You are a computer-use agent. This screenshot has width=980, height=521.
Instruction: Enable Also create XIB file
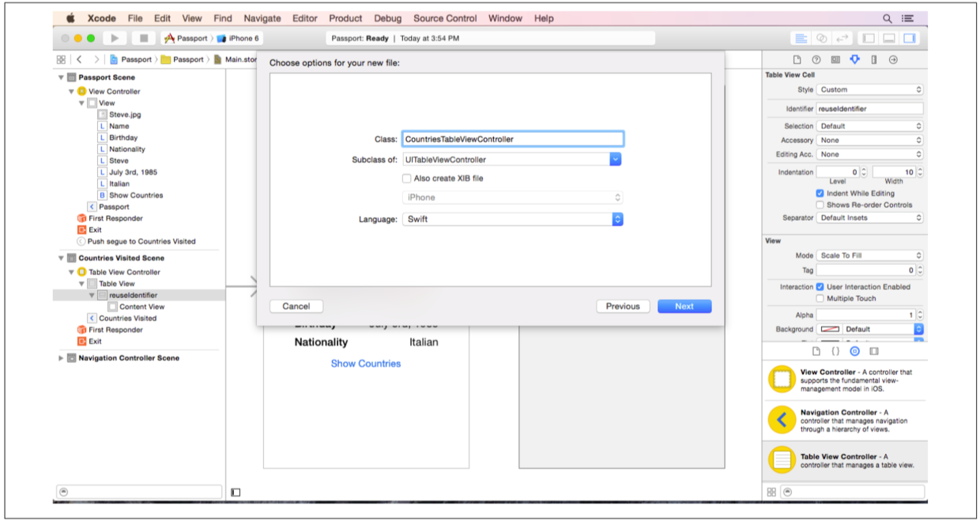click(407, 179)
